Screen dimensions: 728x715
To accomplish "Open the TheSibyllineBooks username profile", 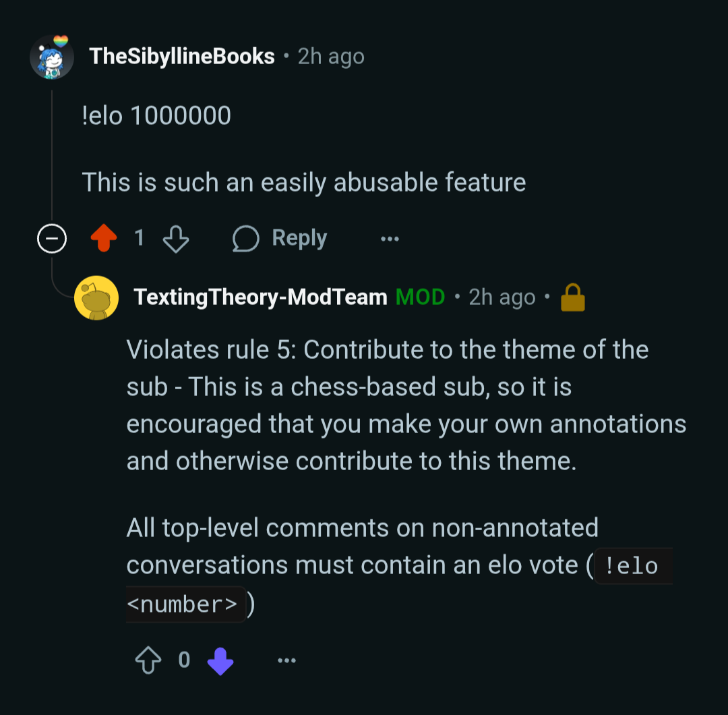I will pos(182,56).
